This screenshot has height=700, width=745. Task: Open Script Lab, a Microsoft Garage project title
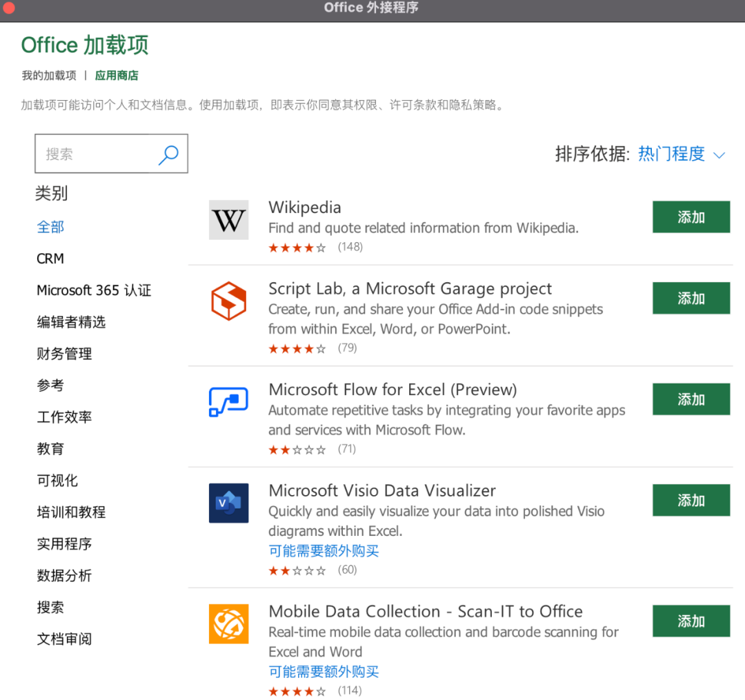[x=410, y=289]
